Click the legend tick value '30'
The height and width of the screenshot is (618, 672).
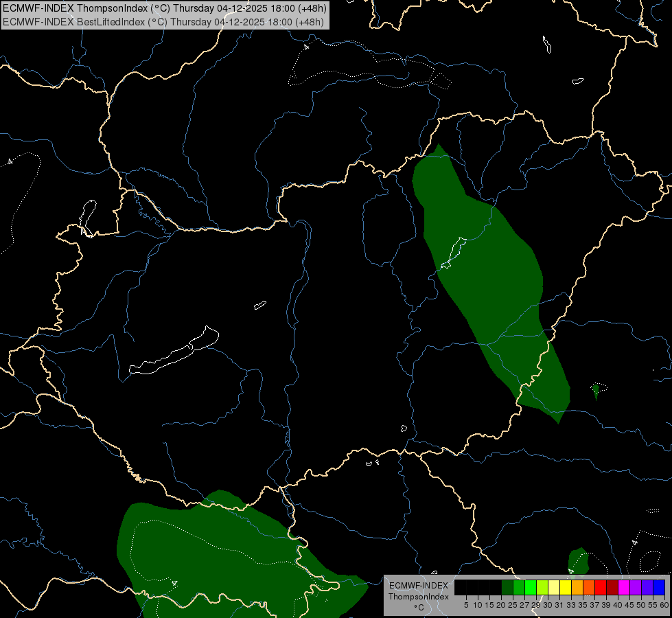coord(548,605)
